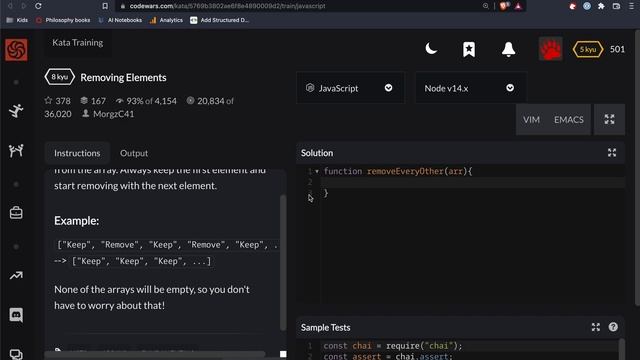640x360 pixels.
Task: Open Philosophy books bookmark
Action: [x=63, y=20]
